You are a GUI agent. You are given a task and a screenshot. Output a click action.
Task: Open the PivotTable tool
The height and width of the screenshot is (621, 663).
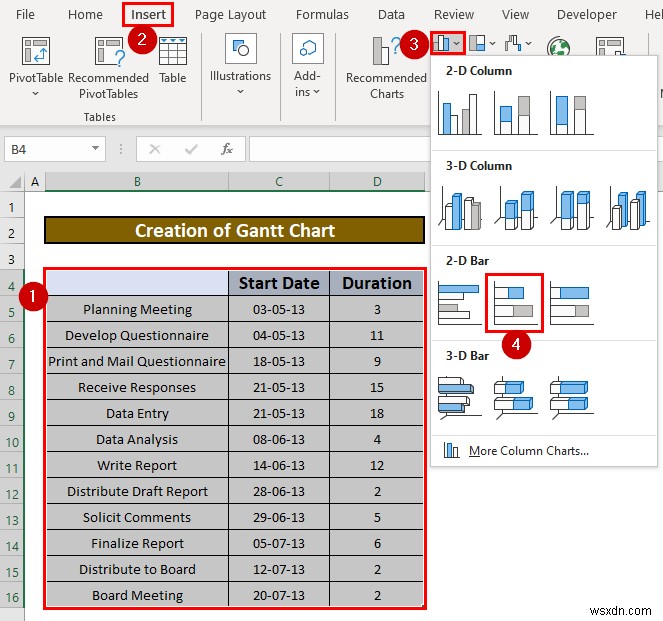click(36, 66)
